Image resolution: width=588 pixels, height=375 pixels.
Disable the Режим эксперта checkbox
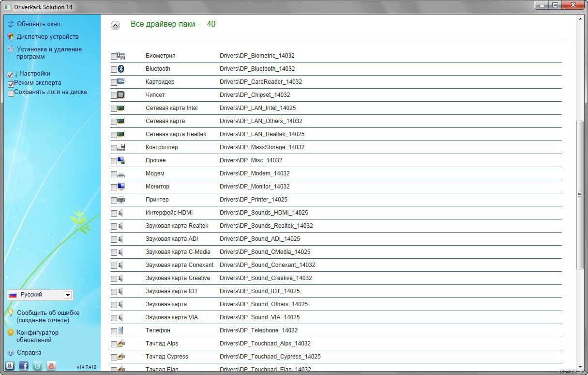(x=11, y=84)
